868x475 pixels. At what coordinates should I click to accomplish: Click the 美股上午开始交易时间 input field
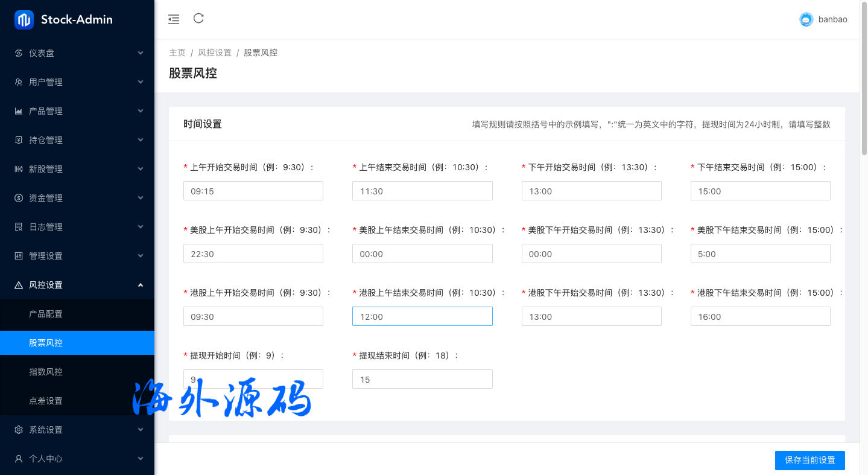pyautogui.click(x=253, y=253)
